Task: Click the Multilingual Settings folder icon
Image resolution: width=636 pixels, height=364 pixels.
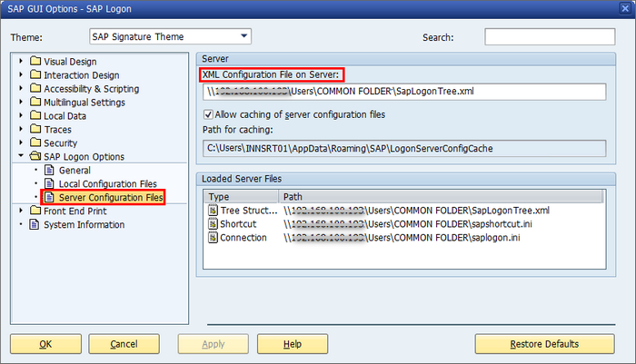Action: 35,102
